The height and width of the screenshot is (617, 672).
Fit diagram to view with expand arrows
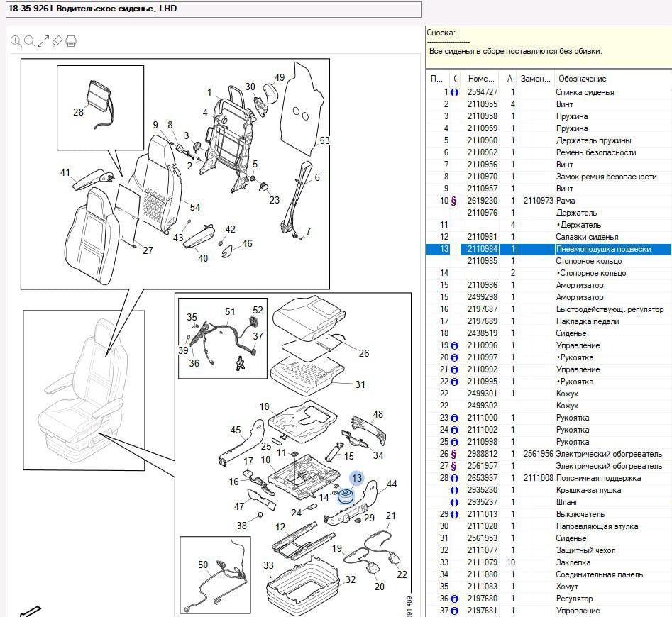pos(43,41)
